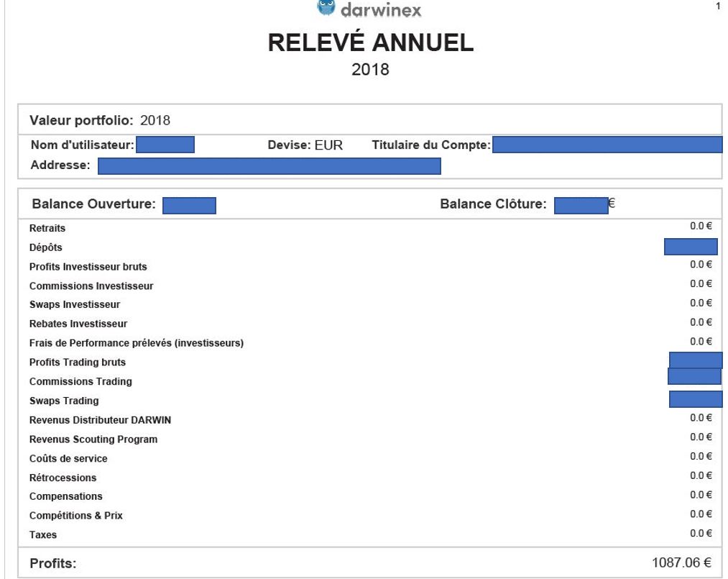Click the Profits total label
This screenshot has width=728, height=579.
pos(53,564)
